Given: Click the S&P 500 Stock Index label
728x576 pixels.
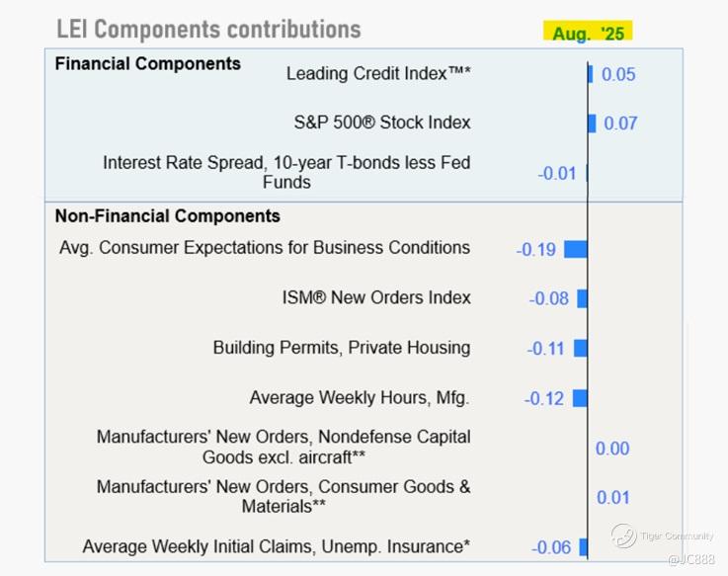Looking at the screenshot, I should [x=382, y=123].
